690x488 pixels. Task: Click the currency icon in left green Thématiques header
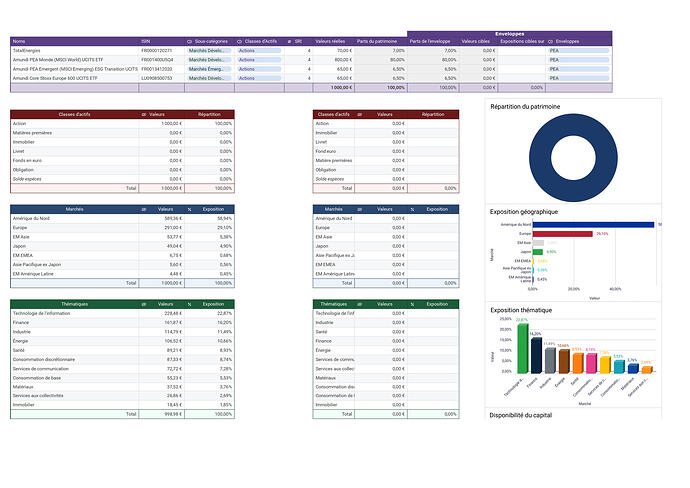coord(143,304)
